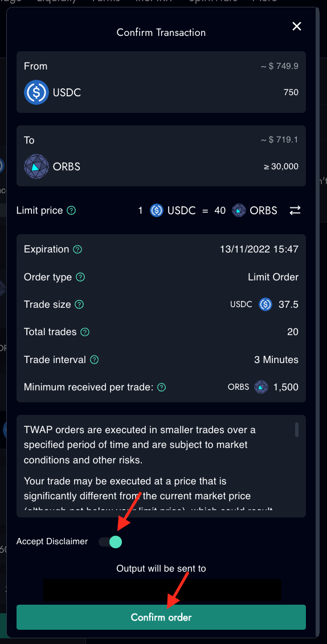This screenshot has height=644, width=327.
Task: Close the Confirm Transaction dialog
Action: click(x=297, y=27)
